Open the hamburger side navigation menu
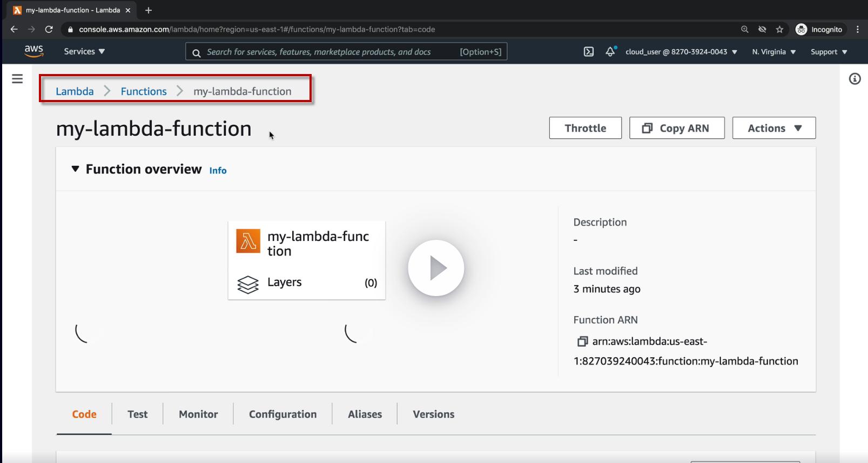The width and height of the screenshot is (868, 463). coord(17,79)
